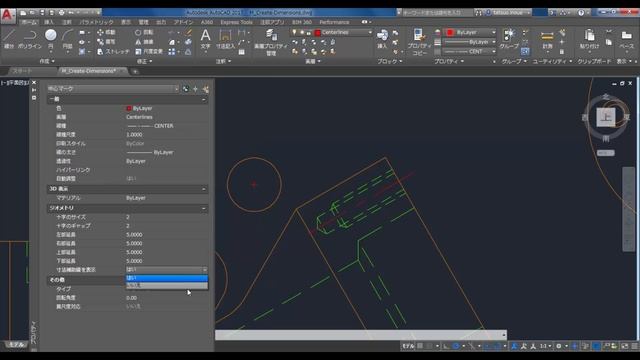Click the Scale (尺度変更) tool
640x360 pixels.
(149, 52)
